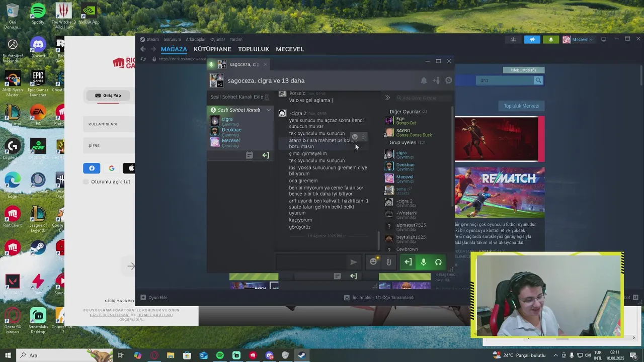Send the chat message with the arrow
Image resolution: width=644 pixels, height=362 pixels.
(x=354, y=262)
